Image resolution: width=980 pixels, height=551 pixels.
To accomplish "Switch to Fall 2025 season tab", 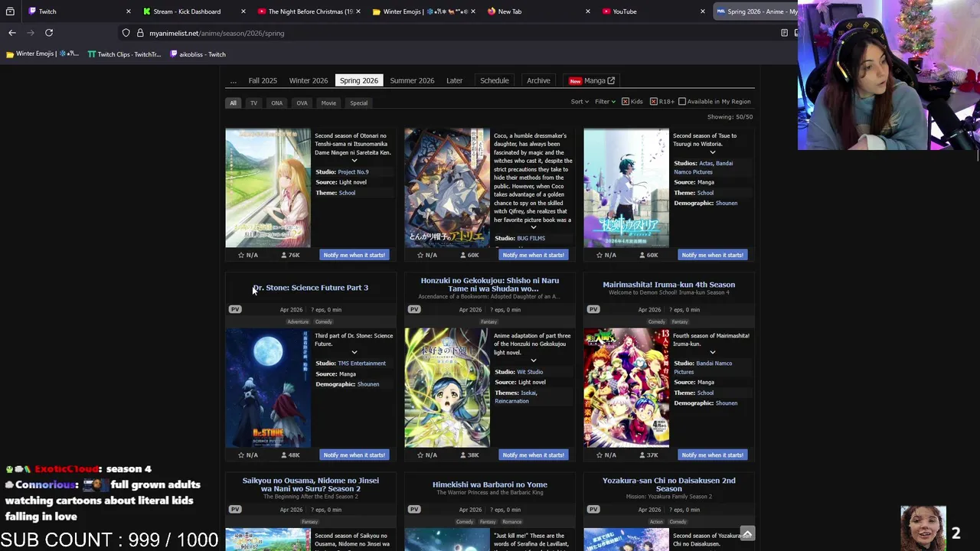I will [x=263, y=80].
